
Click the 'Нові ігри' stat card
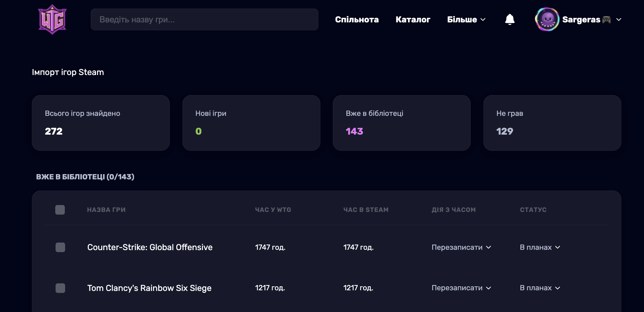[x=251, y=123]
